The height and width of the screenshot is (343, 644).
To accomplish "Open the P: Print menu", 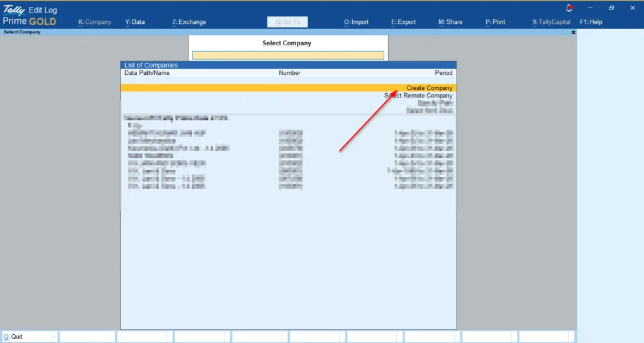I will pyautogui.click(x=496, y=22).
